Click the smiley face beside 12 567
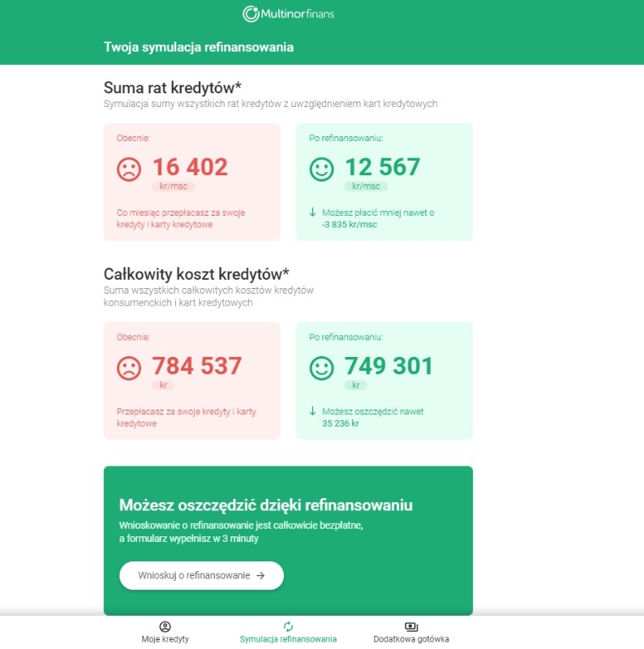 321,170
